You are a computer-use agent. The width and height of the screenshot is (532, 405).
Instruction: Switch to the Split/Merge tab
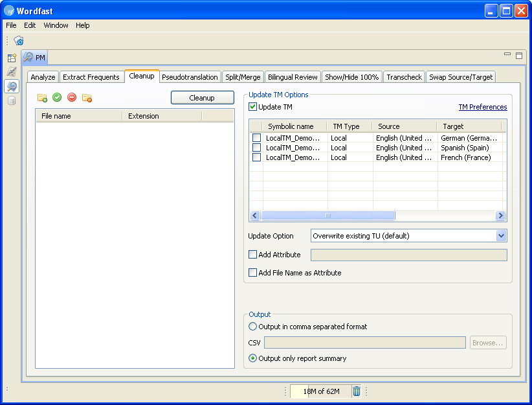coord(243,77)
